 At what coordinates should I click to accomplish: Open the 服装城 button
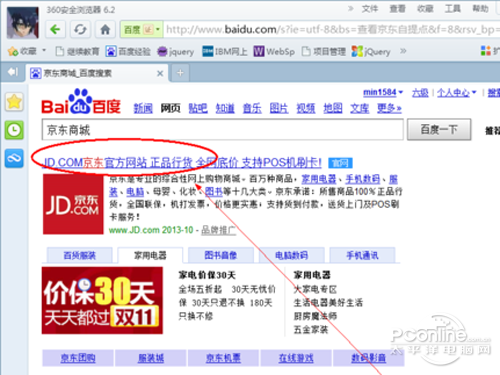click(x=151, y=358)
